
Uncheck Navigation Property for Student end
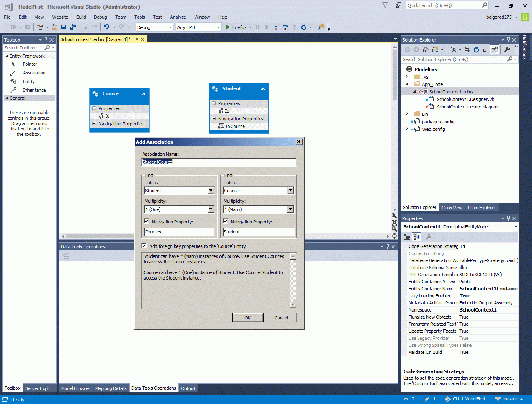[x=147, y=221]
